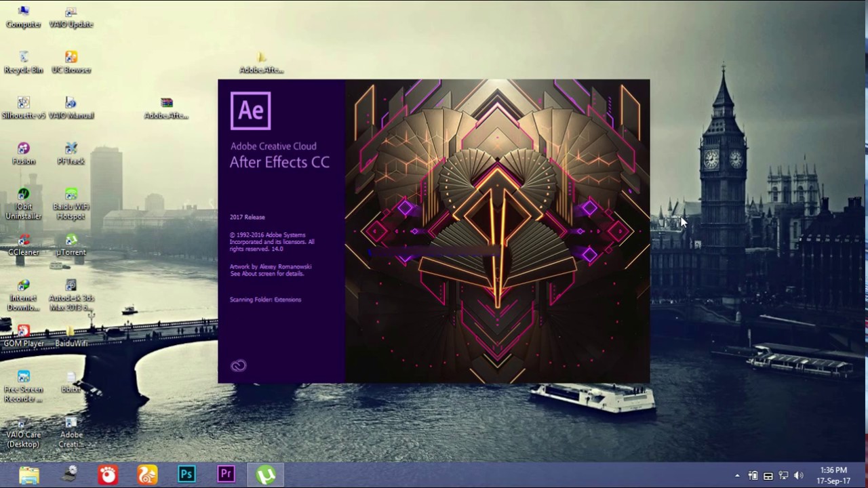Click the '2017 Release' text
The image size is (868, 488).
coord(247,218)
